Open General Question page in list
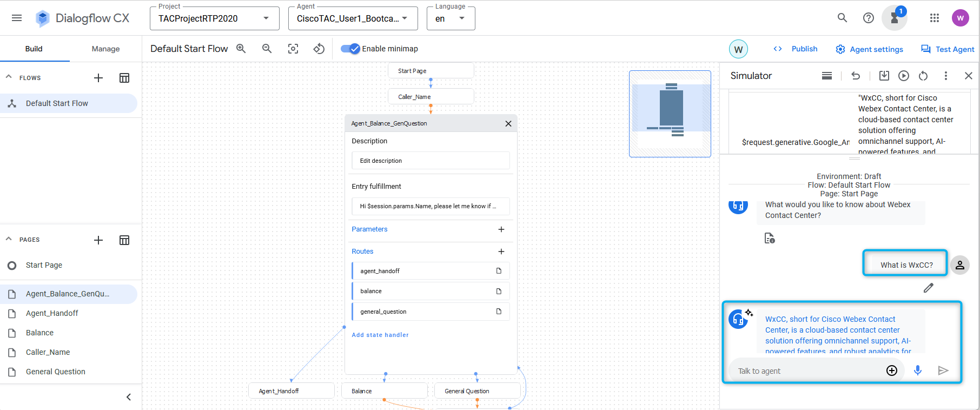This screenshot has height=410, width=980. (69, 372)
